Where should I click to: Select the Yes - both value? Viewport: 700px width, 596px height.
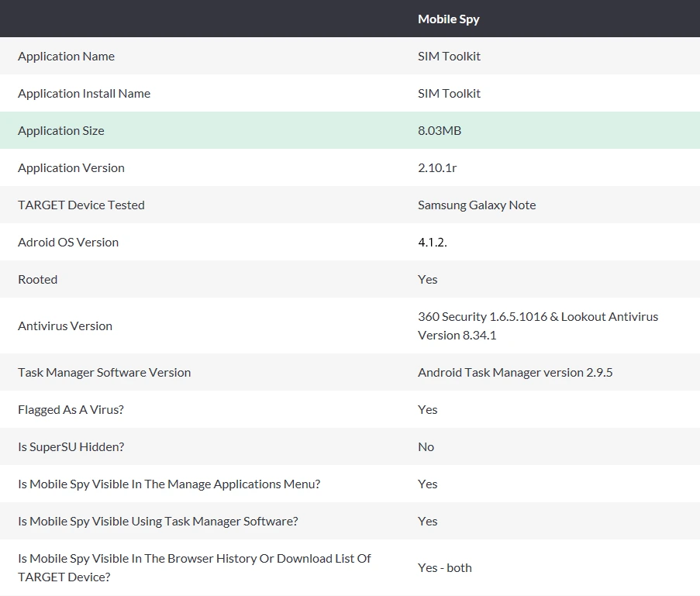[x=445, y=568]
